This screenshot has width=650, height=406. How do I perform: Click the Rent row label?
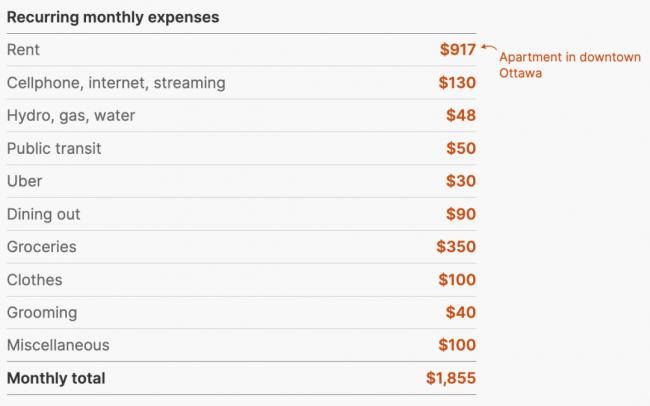tap(23, 50)
